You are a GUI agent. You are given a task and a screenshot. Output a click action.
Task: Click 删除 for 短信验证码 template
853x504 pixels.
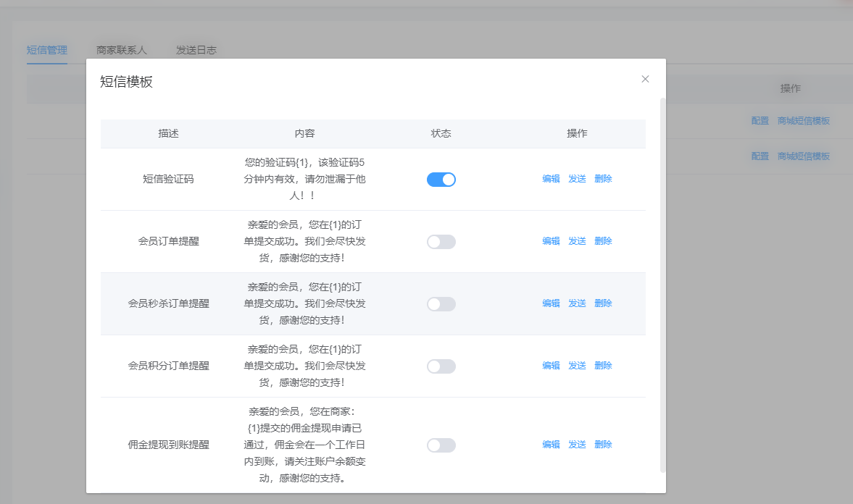pos(603,179)
